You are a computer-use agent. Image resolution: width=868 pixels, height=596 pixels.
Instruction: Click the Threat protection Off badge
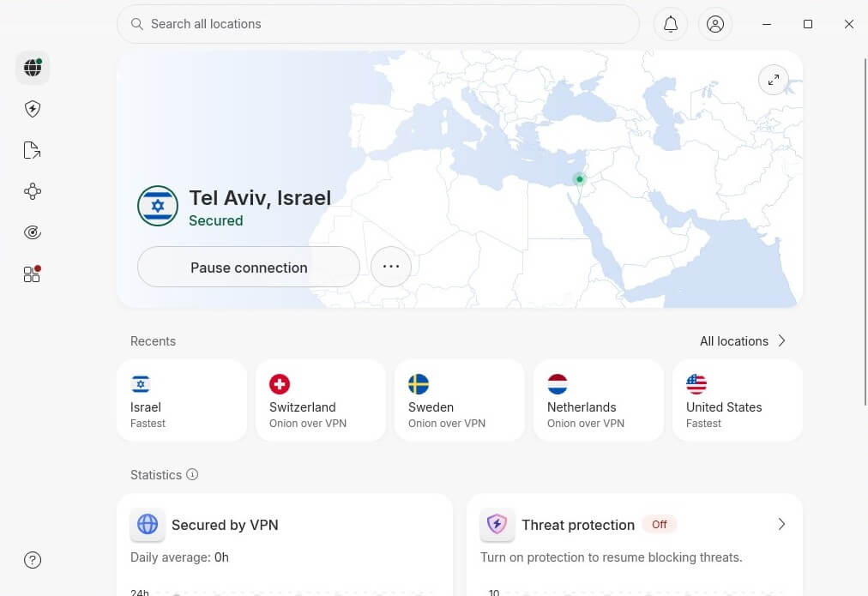[660, 524]
